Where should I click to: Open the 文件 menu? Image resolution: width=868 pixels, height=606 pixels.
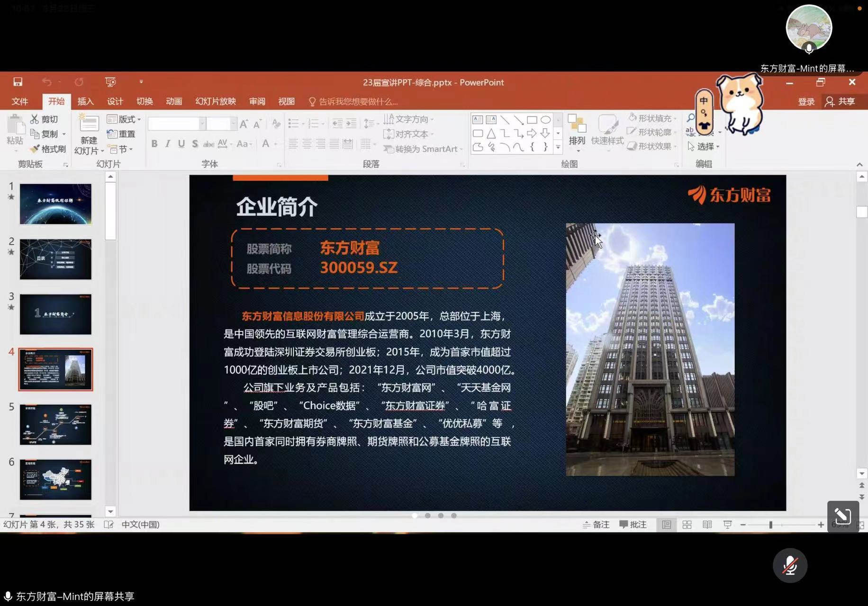[20, 101]
